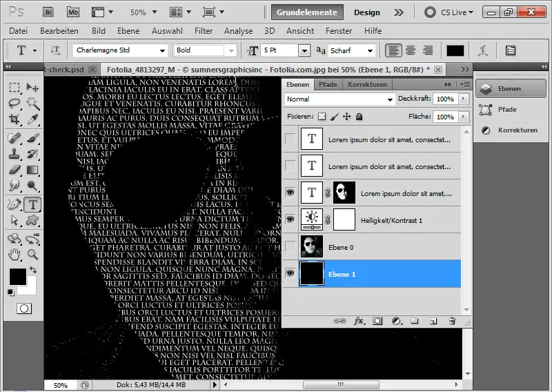Open the anti-aliasing Scharf dropdown
Screen dimensions: 552x392
click(x=370, y=50)
